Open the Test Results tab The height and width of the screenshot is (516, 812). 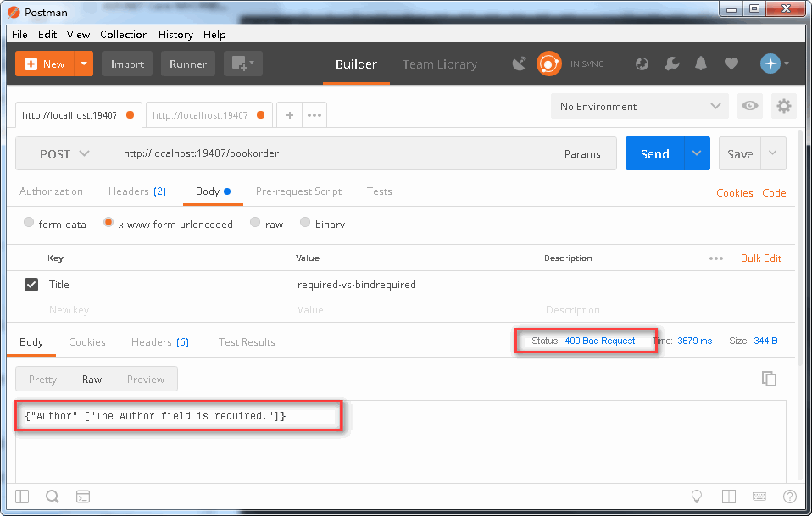pos(247,342)
